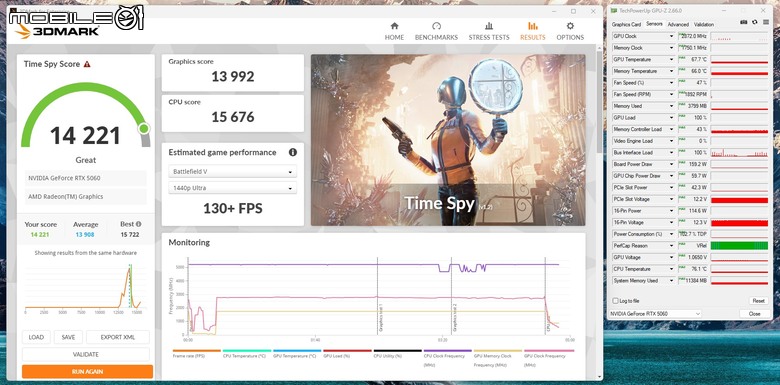Toggle the Frame rate (FPS) legend
The height and width of the screenshot is (385, 780).
click(x=196, y=354)
